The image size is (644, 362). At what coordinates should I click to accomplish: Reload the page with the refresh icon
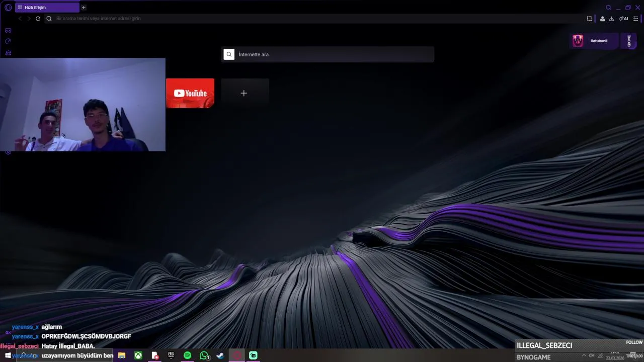point(38,19)
